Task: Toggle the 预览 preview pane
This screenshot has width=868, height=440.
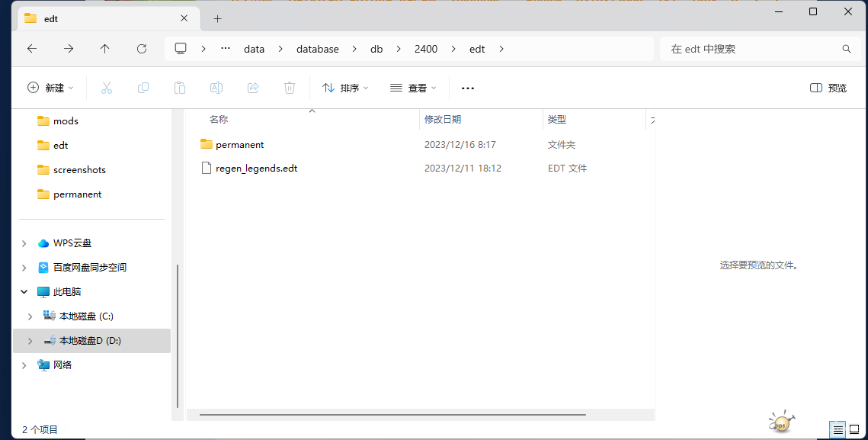Action: [828, 88]
